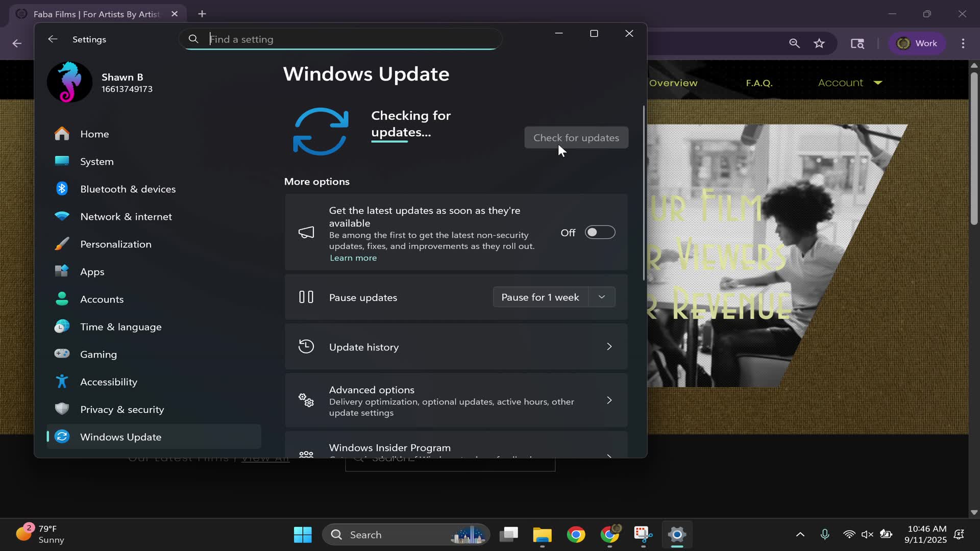Open Accessibility settings from sidebar
This screenshot has height=551, width=980.
tap(108, 382)
